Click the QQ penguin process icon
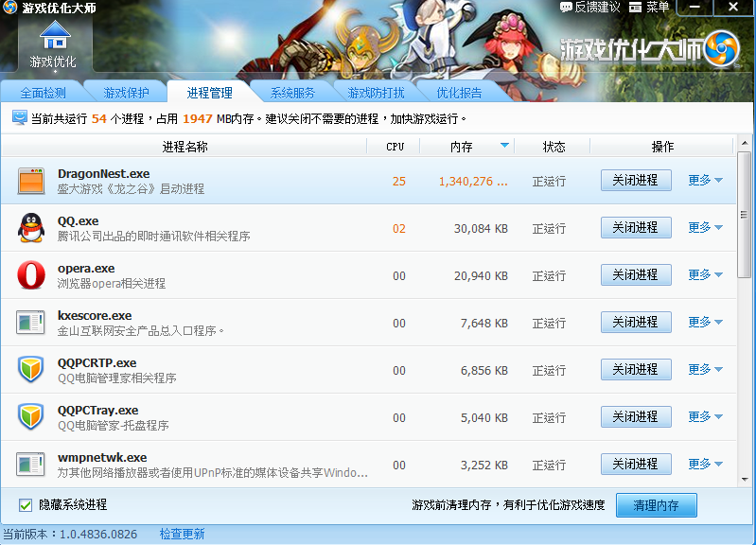756x545 pixels. tap(31, 228)
